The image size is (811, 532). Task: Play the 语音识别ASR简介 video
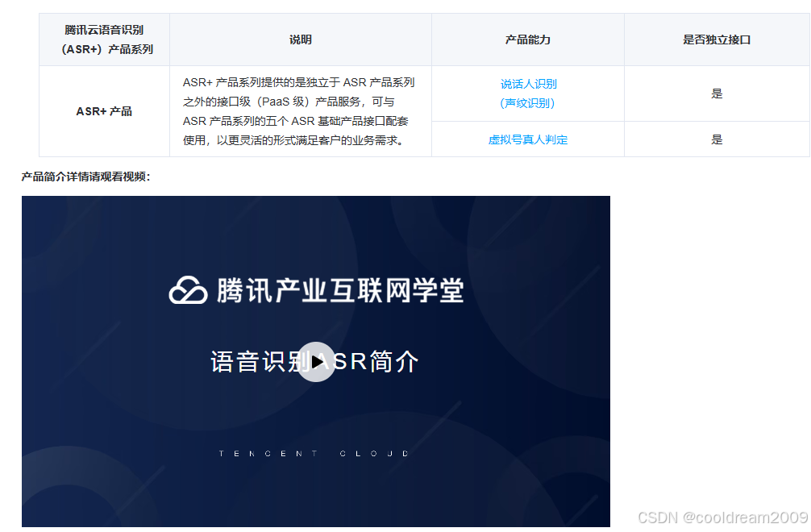click(316, 362)
